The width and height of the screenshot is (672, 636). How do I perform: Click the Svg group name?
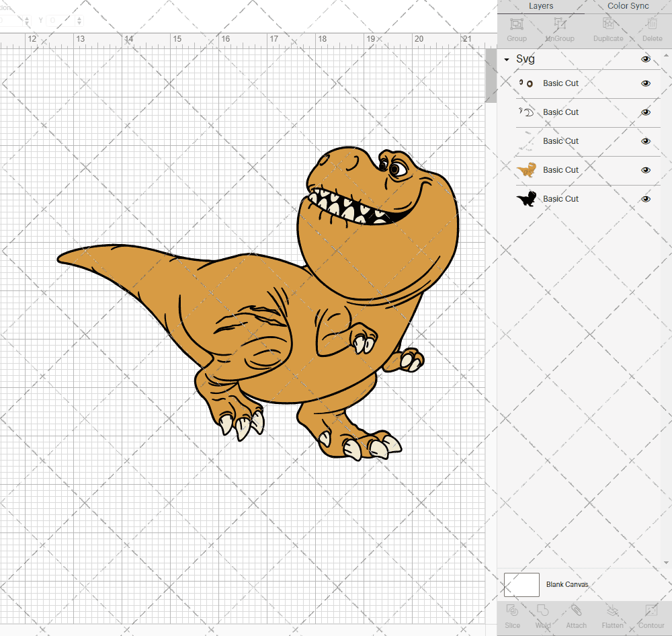pos(526,58)
